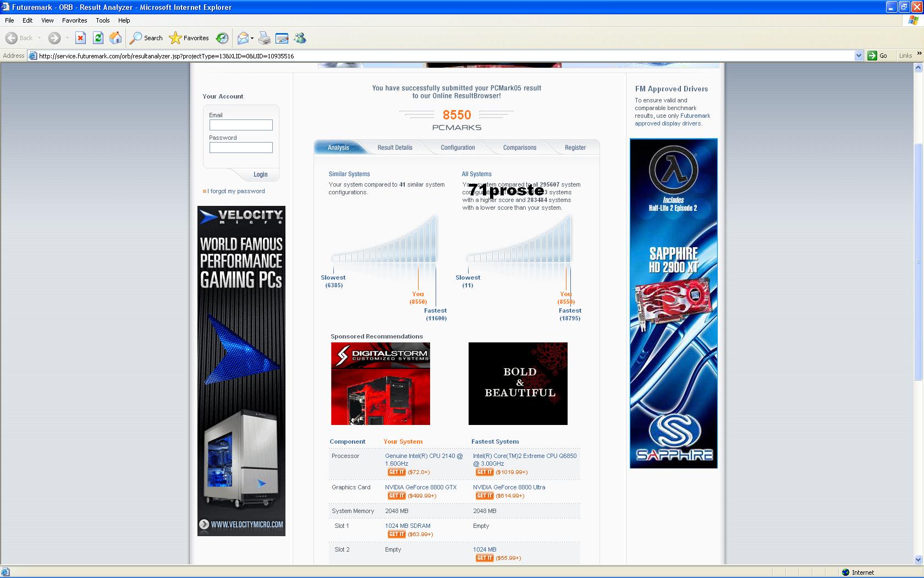Open the View menu
Screen dimensions: 924x578
tap(48, 20)
